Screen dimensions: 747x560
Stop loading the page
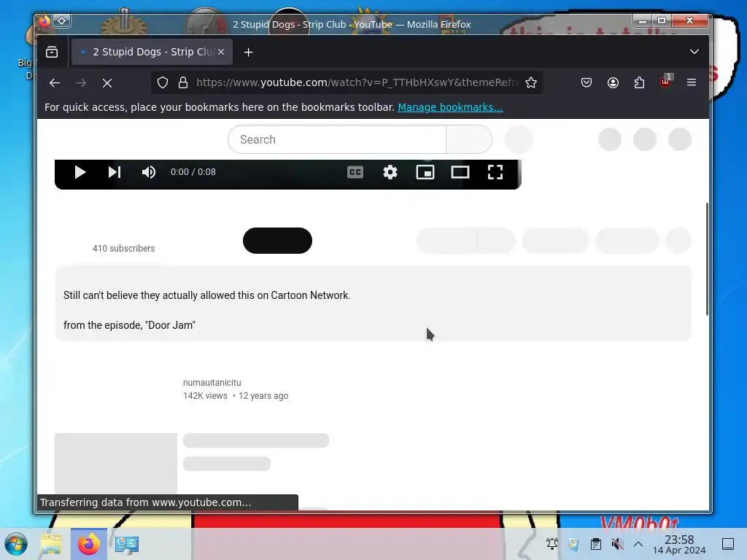click(x=107, y=83)
